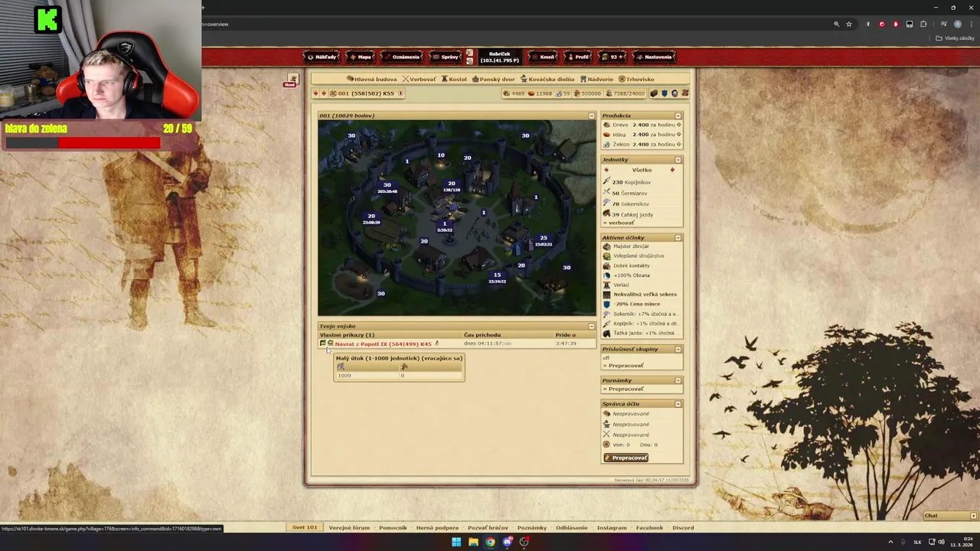This screenshot has width=980, height=551.
Task: Click the Sekerníkov axe unit icon
Action: click(607, 204)
